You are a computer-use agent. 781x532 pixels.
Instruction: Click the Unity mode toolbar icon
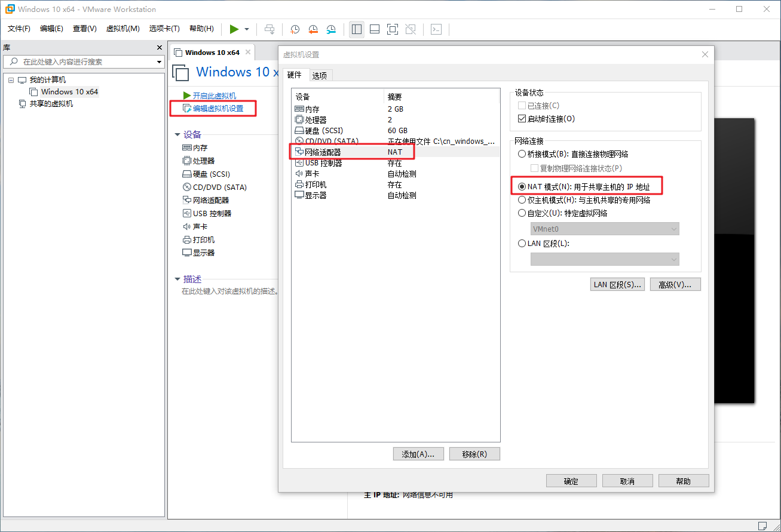pos(411,29)
